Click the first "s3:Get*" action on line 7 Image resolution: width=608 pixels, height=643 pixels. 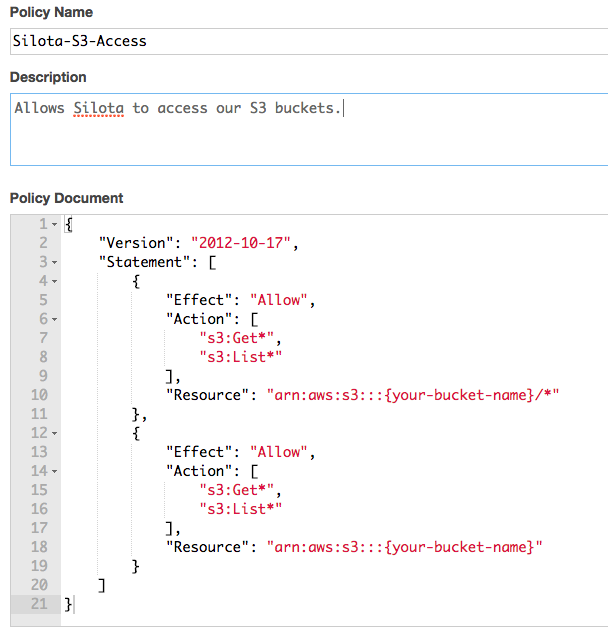237,338
